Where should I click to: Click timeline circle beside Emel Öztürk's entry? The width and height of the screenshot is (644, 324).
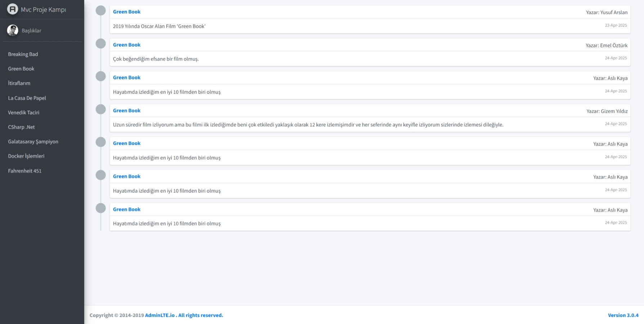click(x=100, y=44)
